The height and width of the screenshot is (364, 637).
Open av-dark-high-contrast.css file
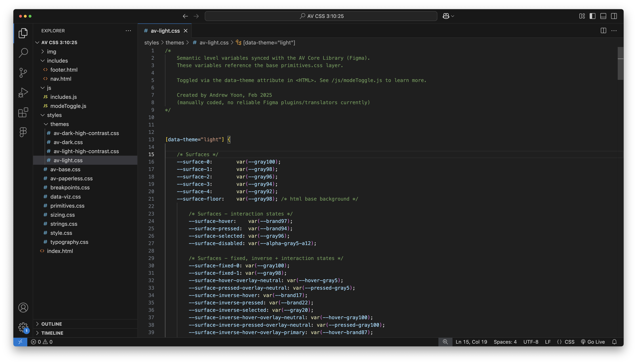coord(85,133)
